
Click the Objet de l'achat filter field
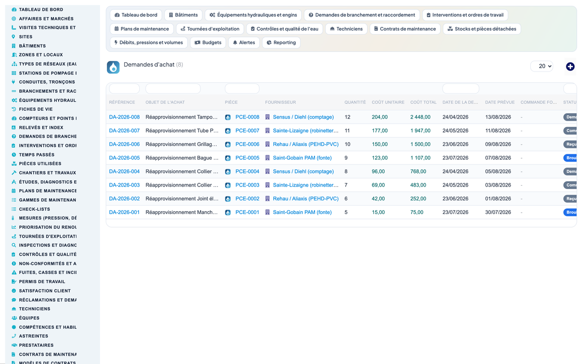point(173,89)
